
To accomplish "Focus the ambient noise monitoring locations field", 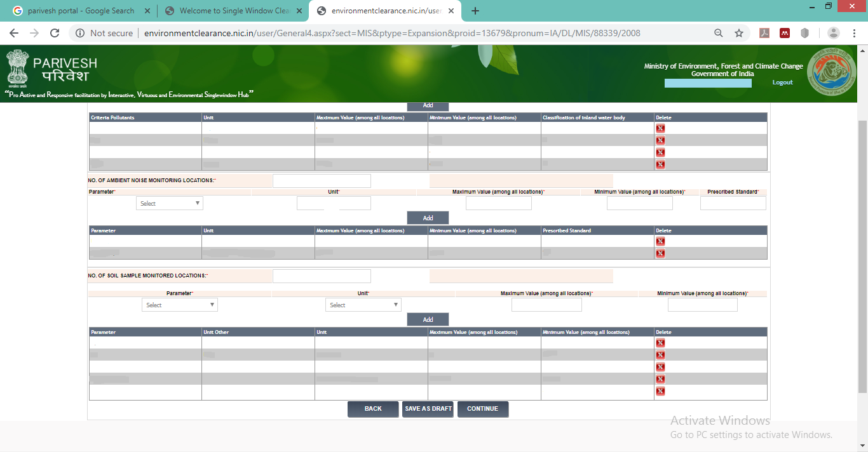I will 322,181.
